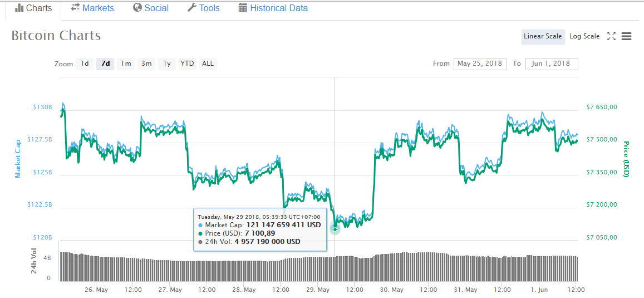Viewport: 644px width, 298px height.
Task: Switch to the Markets tab
Action: (92, 8)
